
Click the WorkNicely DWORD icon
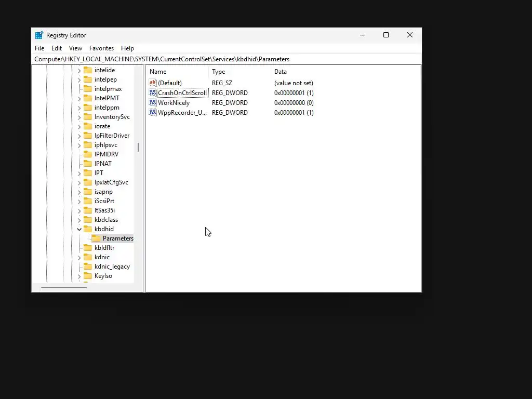coord(153,102)
